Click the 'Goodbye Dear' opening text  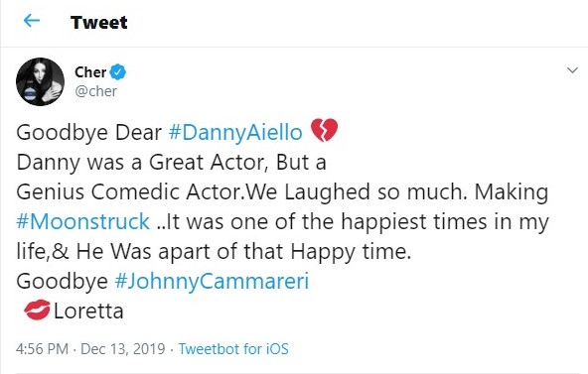click(x=88, y=133)
